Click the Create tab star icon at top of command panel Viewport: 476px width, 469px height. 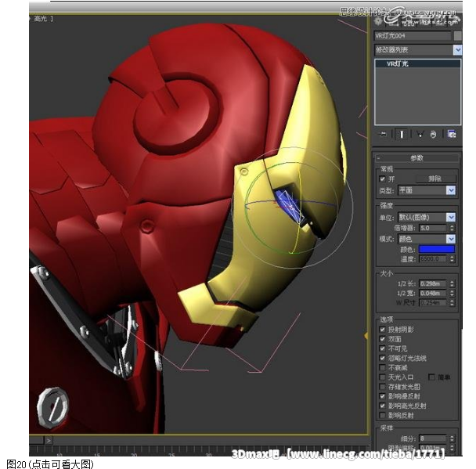click(x=378, y=21)
